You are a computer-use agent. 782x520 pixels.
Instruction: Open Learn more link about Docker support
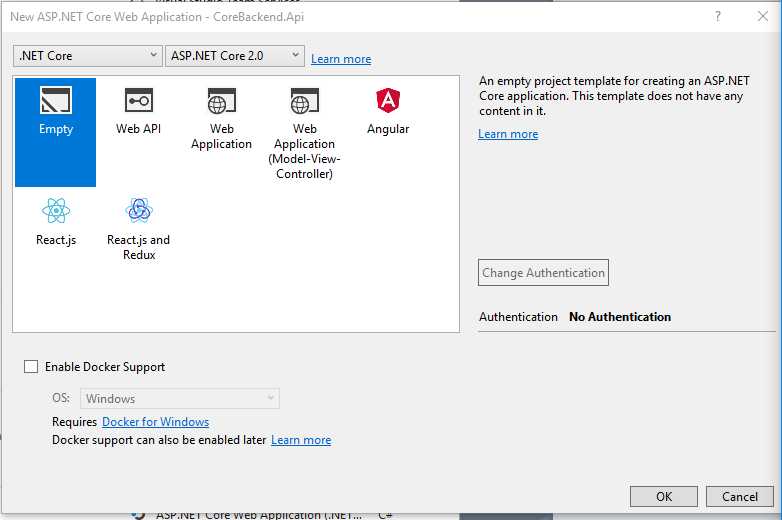[x=301, y=440]
